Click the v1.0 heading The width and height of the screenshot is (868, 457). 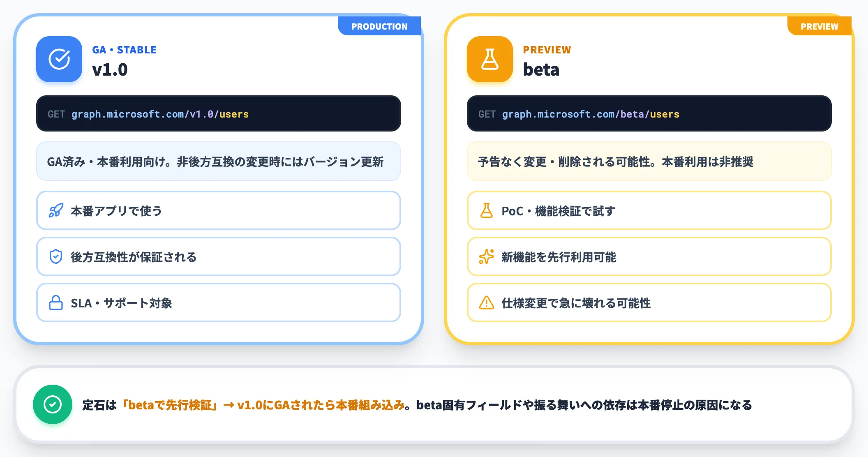coord(110,69)
